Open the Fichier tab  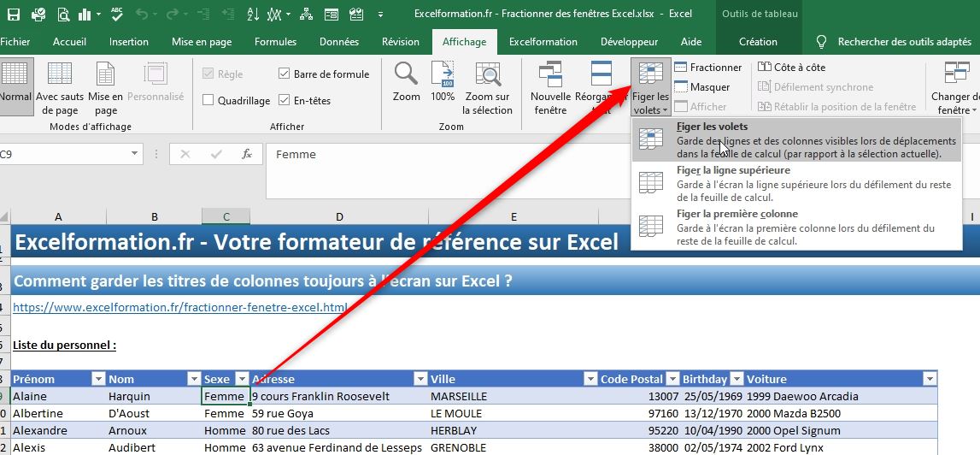[15, 42]
